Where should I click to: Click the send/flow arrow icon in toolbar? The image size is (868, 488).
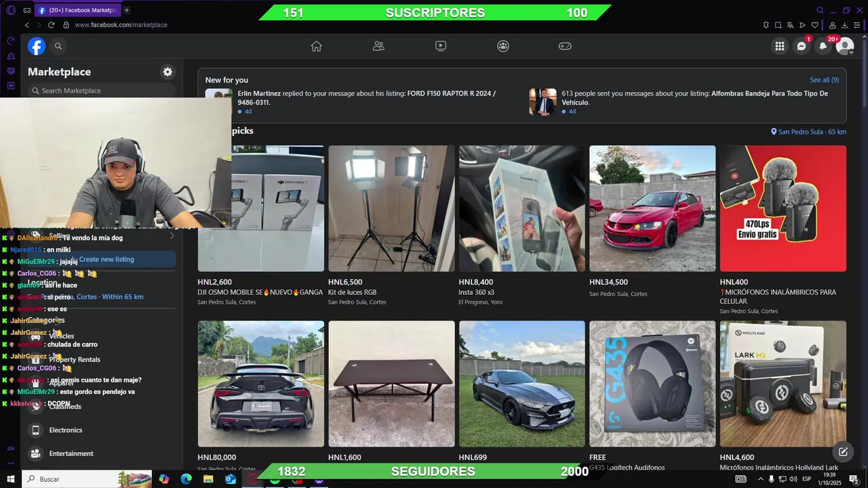pos(803,25)
